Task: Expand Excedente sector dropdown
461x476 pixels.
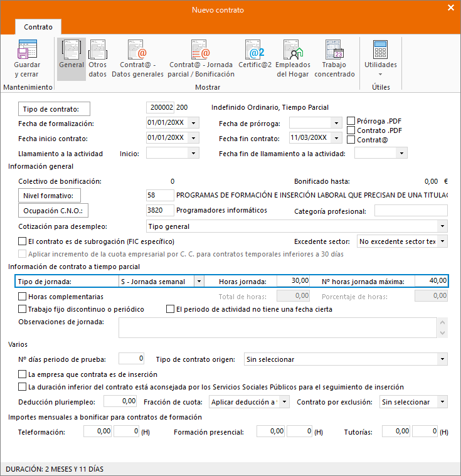Action: coord(442,241)
